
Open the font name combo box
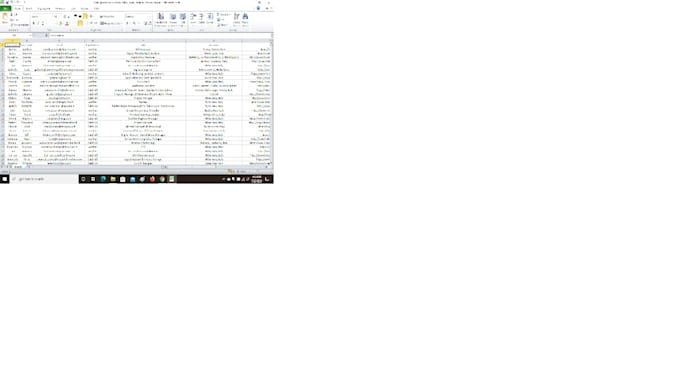(x=41, y=16)
